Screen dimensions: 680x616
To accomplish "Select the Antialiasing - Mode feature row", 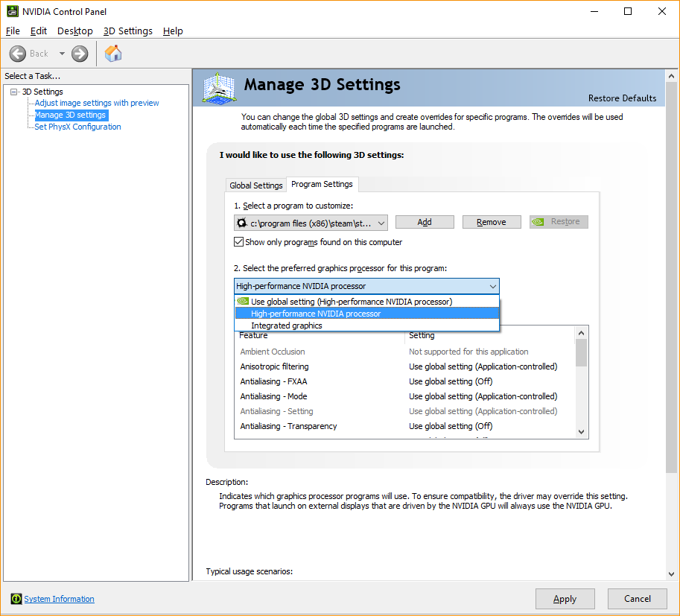I will pos(404,396).
